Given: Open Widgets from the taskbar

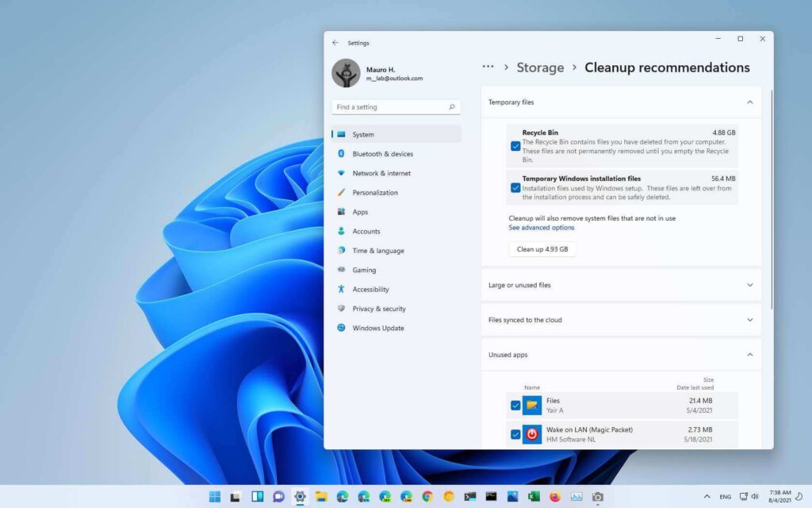Looking at the screenshot, I should [258, 497].
